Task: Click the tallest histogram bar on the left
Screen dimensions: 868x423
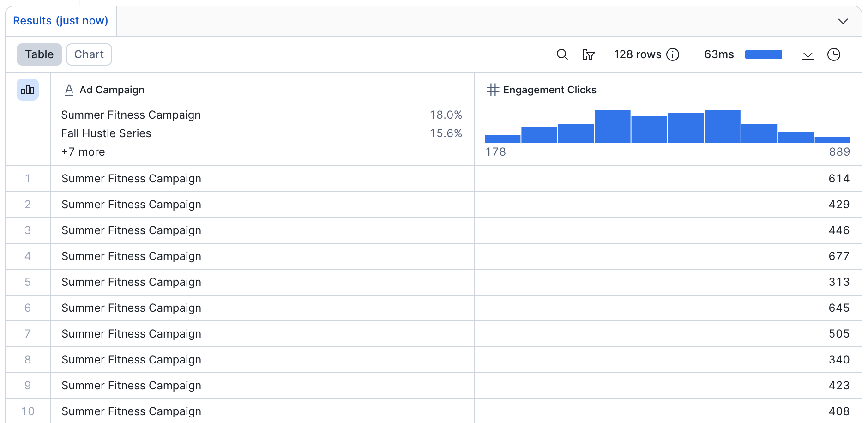Action: [612, 127]
